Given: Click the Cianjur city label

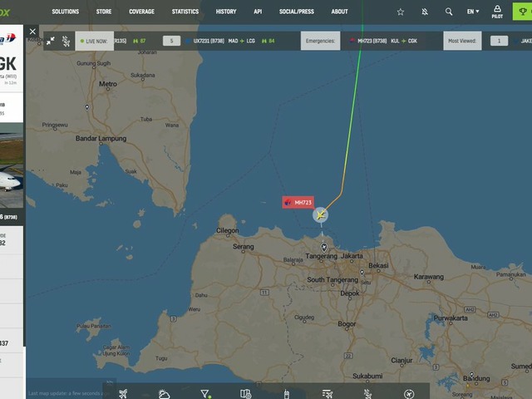Looking at the screenshot, I should click(401, 360).
